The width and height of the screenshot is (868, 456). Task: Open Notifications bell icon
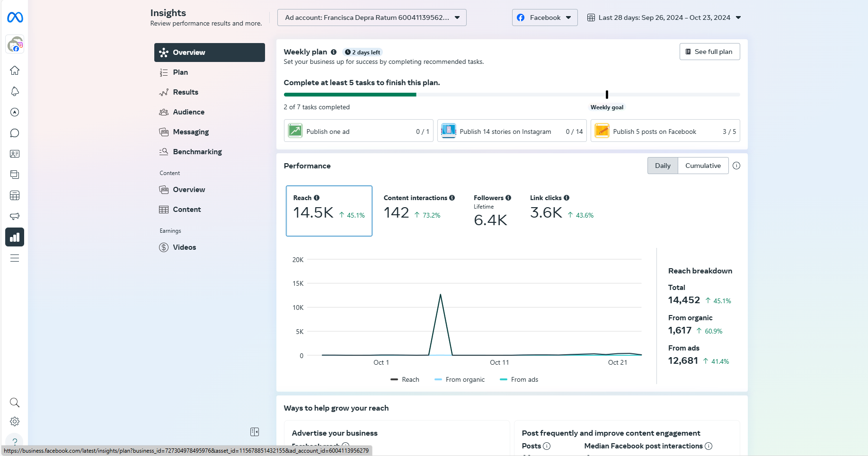click(15, 91)
